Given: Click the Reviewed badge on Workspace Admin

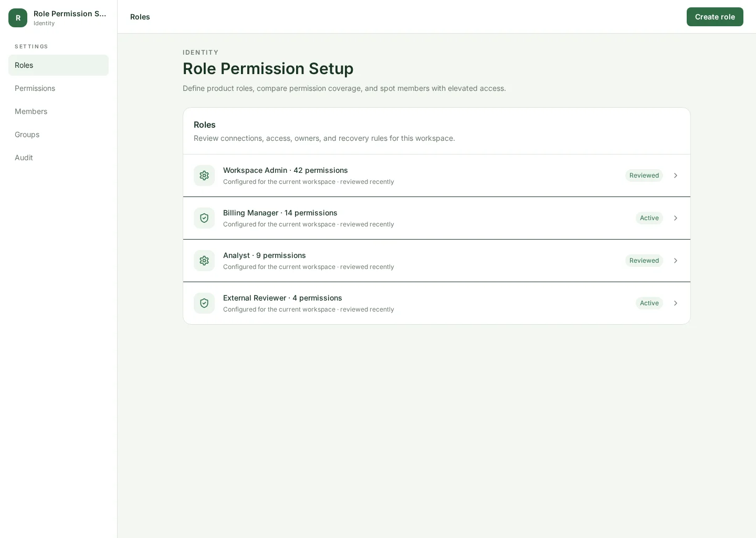Looking at the screenshot, I should point(644,175).
